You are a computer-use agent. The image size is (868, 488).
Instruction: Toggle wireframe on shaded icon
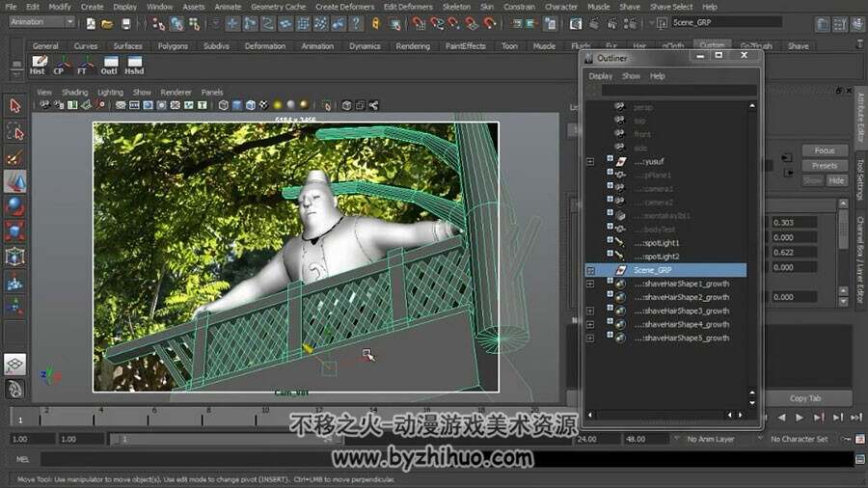point(250,105)
